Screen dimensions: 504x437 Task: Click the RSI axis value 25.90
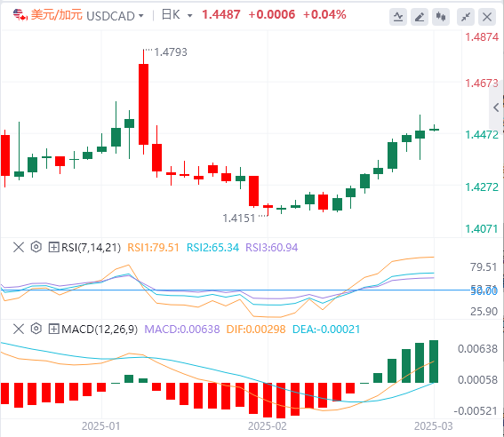(x=484, y=311)
